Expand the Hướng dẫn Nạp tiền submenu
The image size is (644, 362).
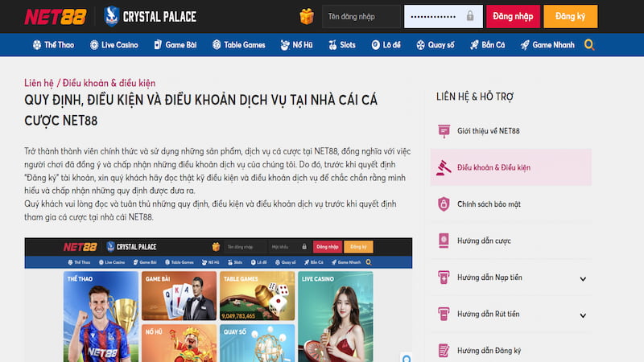coord(583,278)
